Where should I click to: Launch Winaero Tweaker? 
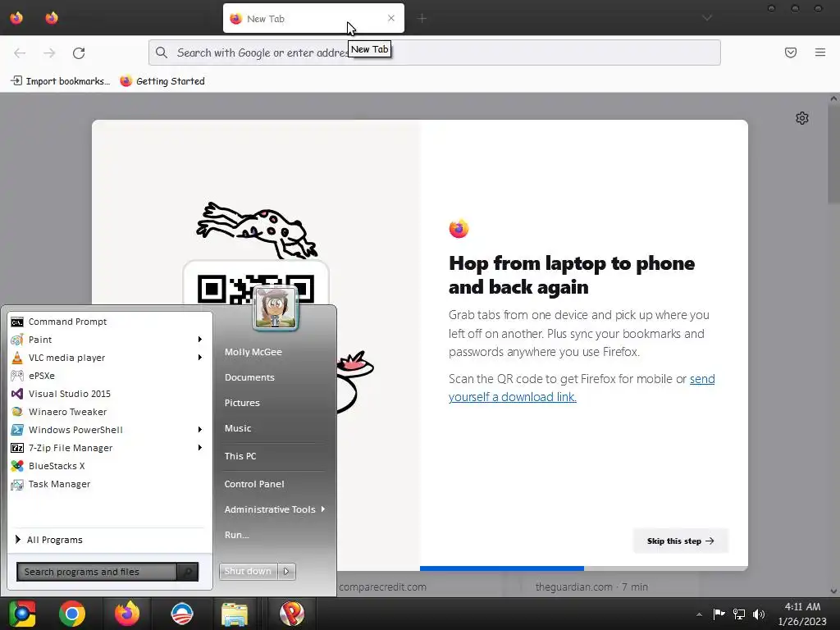click(x=107, y=412)
